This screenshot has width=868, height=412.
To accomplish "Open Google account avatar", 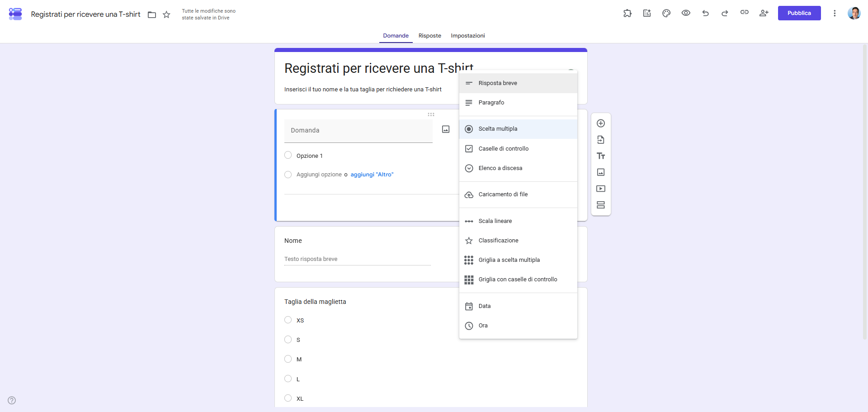I will tap(854, 13).
